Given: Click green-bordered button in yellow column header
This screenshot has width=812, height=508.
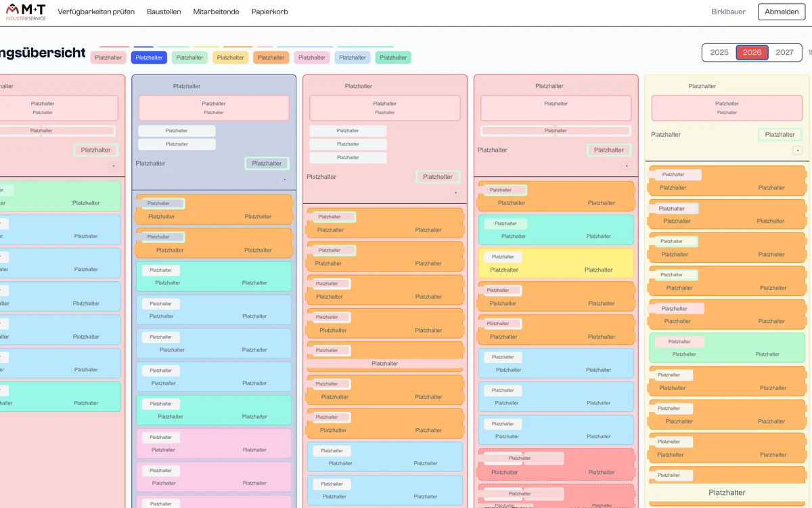Looking at the screenshot, I should [x=780, y=134].
